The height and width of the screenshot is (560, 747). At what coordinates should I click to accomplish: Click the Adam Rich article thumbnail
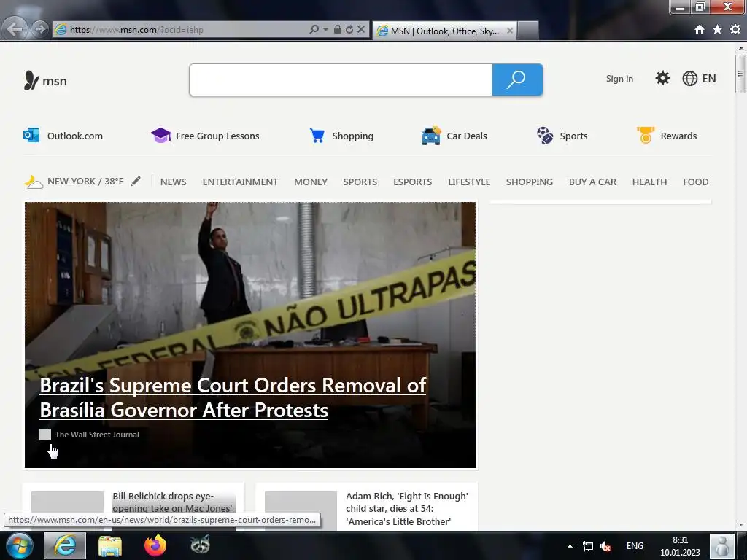[x=301, y=510]
